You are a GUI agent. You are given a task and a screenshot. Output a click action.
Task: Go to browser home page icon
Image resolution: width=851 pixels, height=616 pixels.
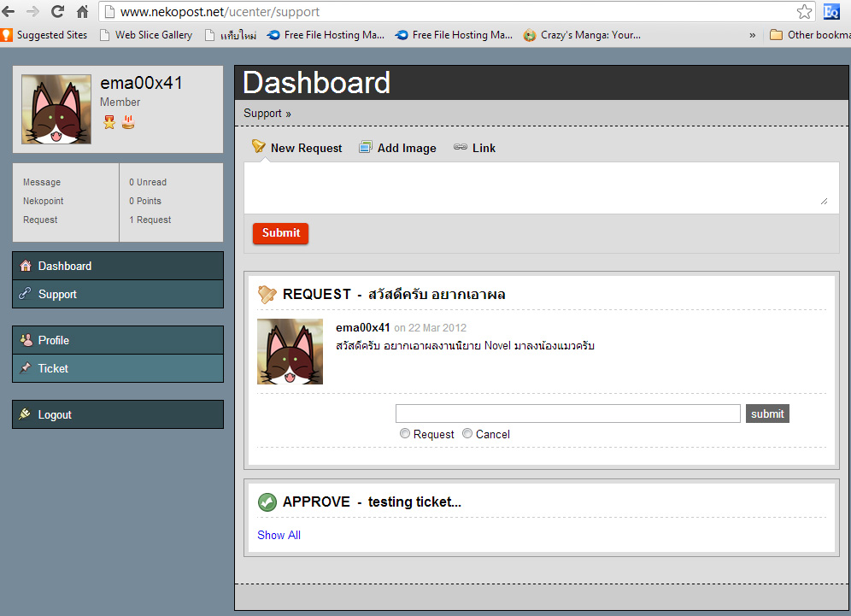83,11
